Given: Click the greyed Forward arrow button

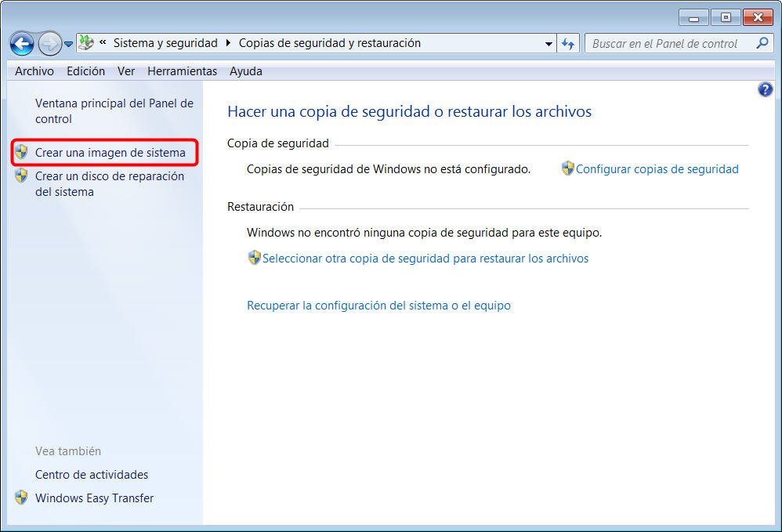Looking at the screenshot, I should coord(49,44).
